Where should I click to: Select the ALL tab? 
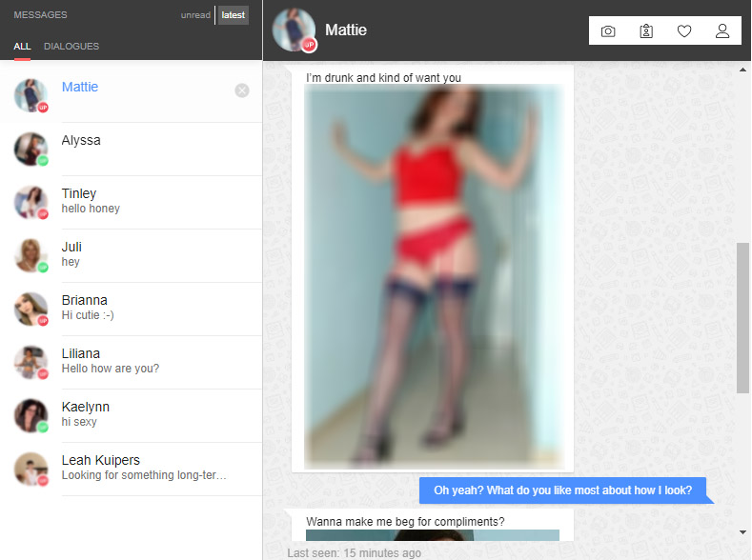[22, 47]
